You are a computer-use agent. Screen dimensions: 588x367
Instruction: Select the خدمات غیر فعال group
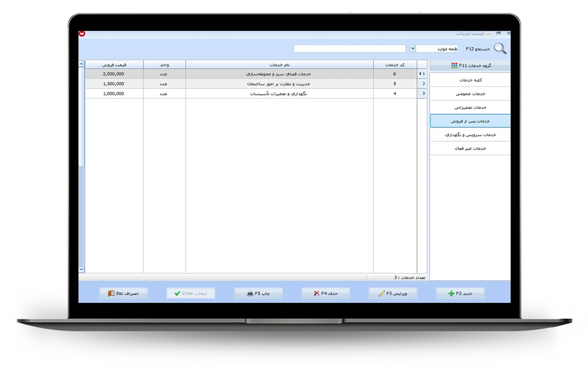point(470,148)
